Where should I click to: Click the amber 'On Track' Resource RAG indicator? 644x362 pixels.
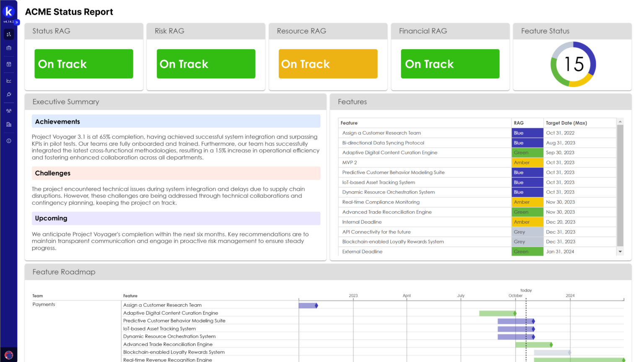click(x=328, y=64)
